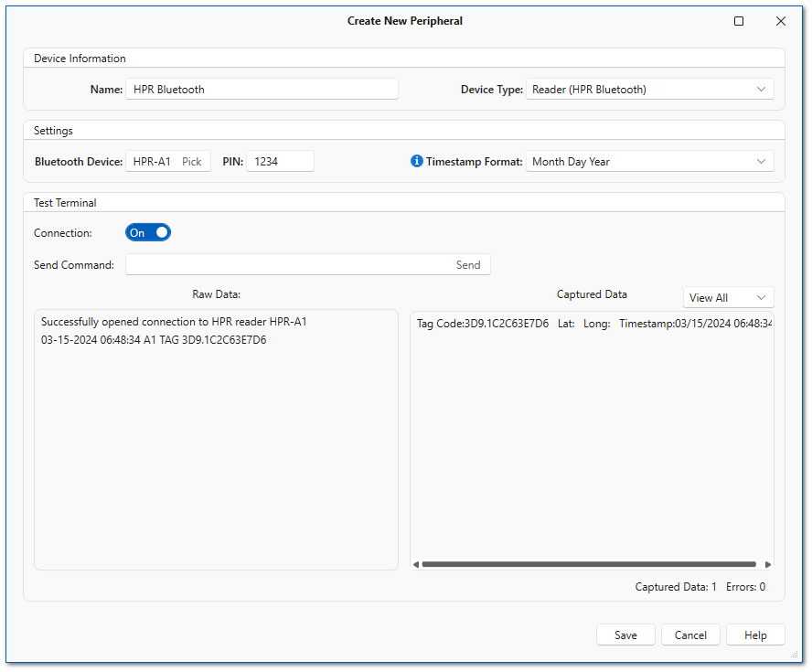
Task: Click into the PIN field
Action: (x=280, y=162)
